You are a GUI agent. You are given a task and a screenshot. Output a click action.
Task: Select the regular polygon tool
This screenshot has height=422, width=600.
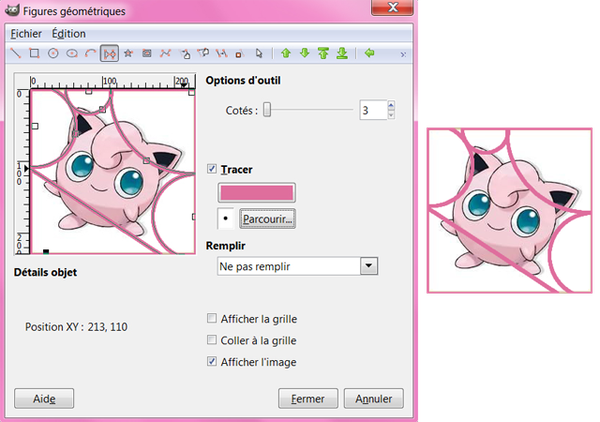coord(109,53)
